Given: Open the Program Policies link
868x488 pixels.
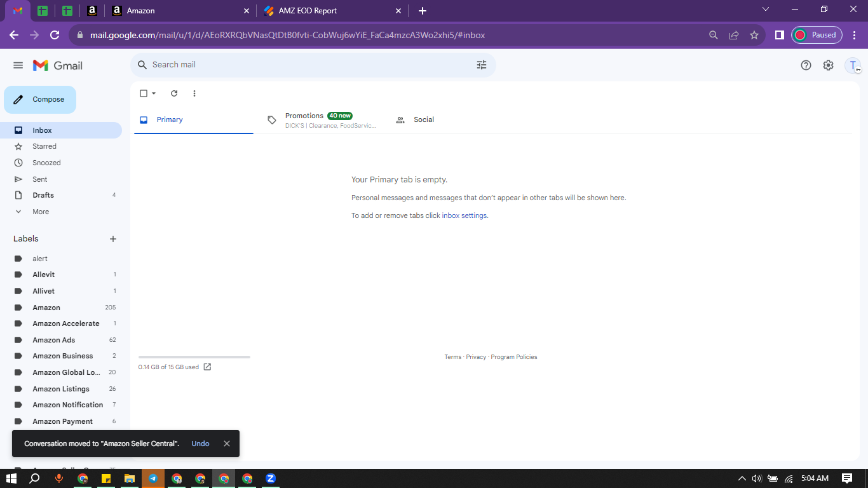Looking at the screenshot, I should coord(514,357).
